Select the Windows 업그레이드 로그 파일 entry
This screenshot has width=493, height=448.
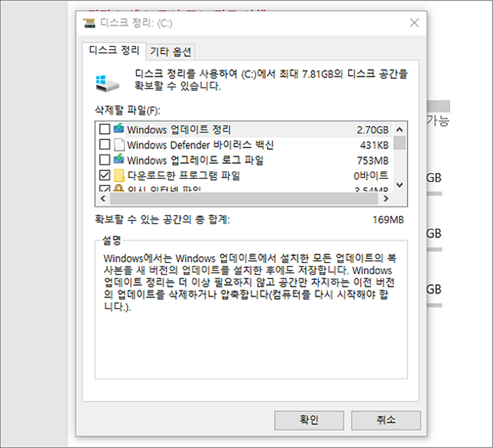pyautogui.click(x=244, y=160)
